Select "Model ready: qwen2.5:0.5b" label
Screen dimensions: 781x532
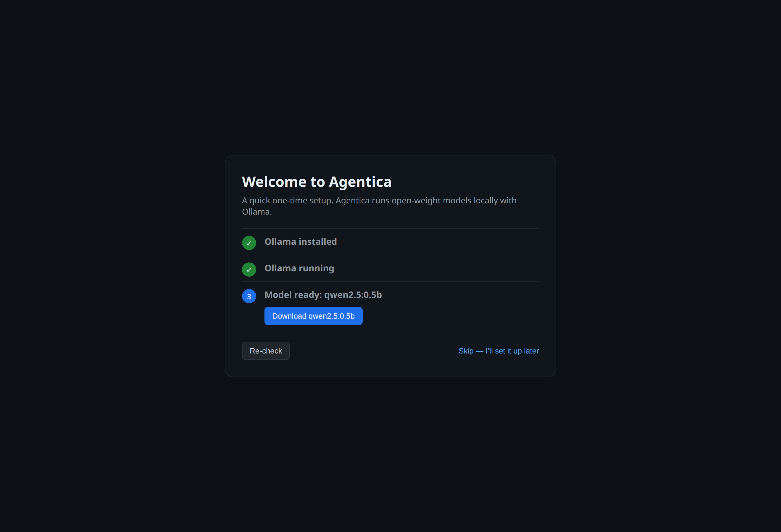[323, 295]
